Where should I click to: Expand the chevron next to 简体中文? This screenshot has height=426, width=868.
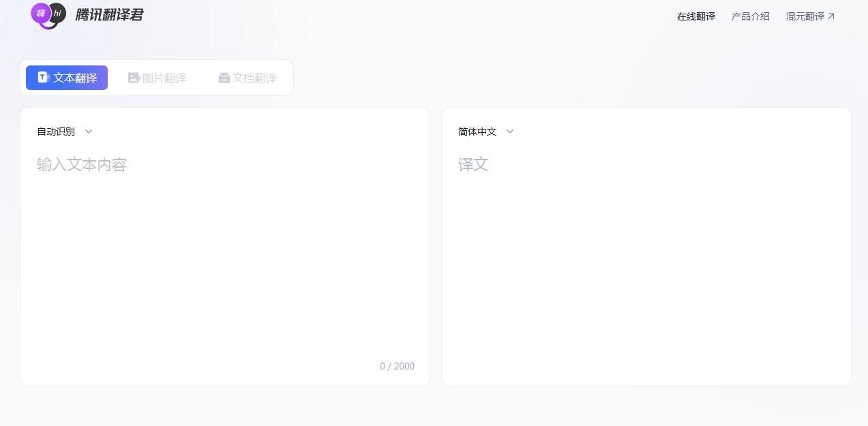[x=510, y=132]
